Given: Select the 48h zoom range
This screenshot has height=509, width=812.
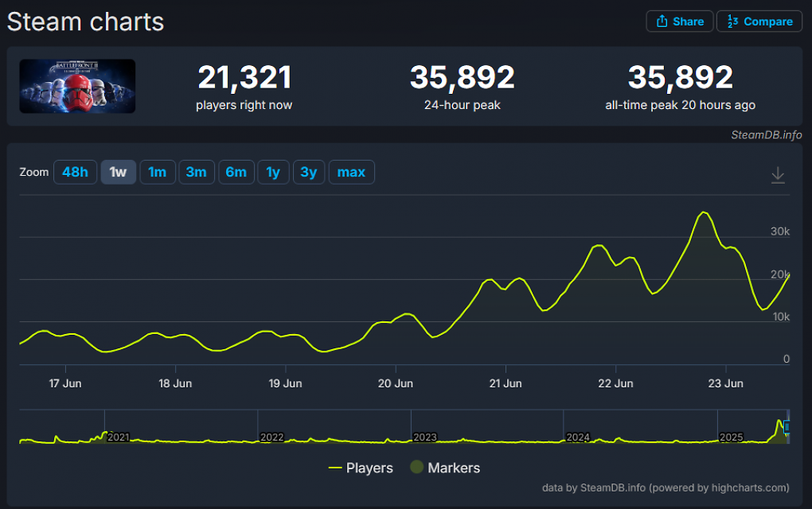Looking at the screenshot, I should (x=75, y=173).
